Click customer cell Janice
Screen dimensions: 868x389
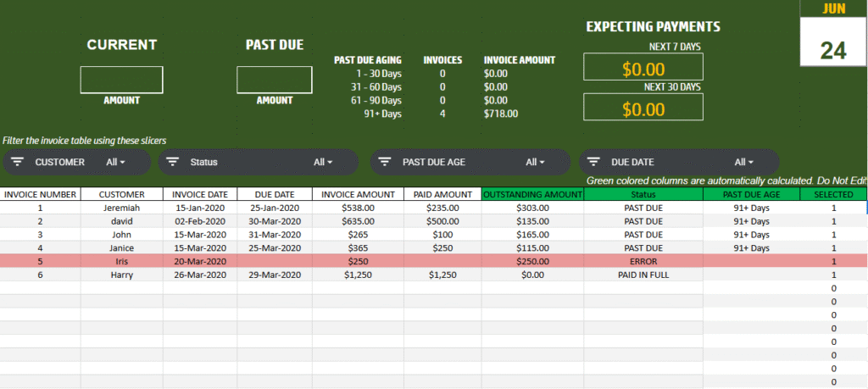click(122, 248)
